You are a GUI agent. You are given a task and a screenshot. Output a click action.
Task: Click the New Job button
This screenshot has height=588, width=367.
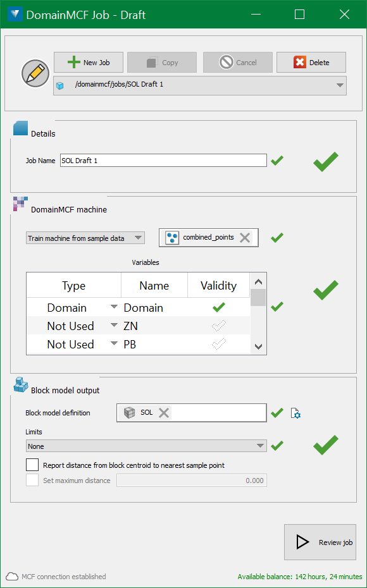89,62
